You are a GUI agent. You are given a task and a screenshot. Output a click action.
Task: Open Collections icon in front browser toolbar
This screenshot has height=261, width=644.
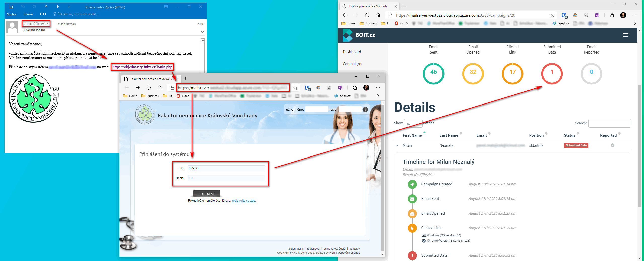click(x=355, y=88)
